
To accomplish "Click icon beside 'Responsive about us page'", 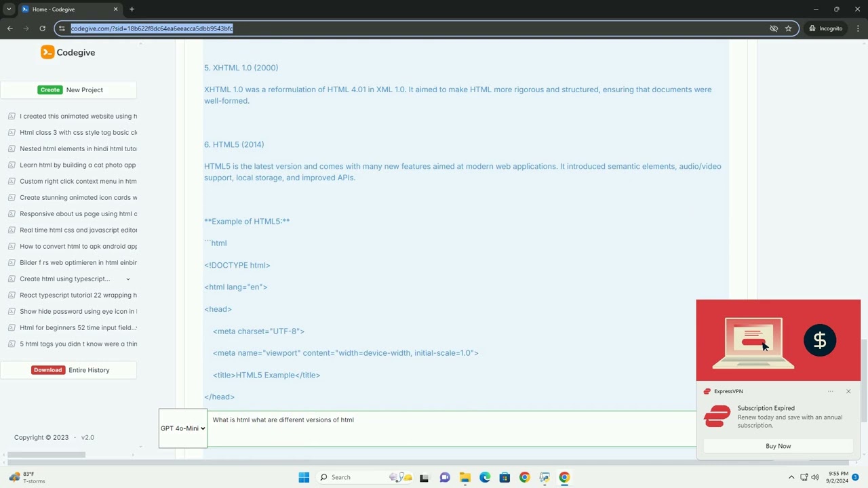I will click(x=12, y=213).
